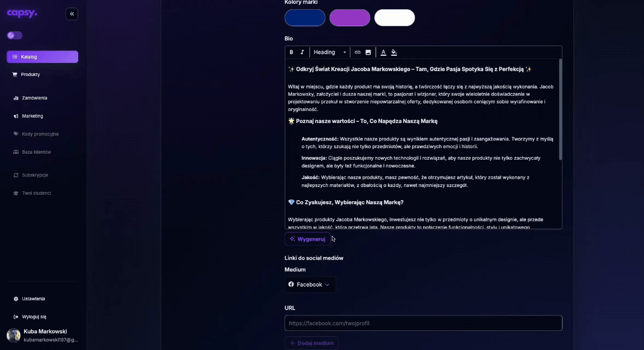Image resolution: width=644 pixels, height=350 pixels.
Task: Click the capsy logo
Action: pos(22,14)
